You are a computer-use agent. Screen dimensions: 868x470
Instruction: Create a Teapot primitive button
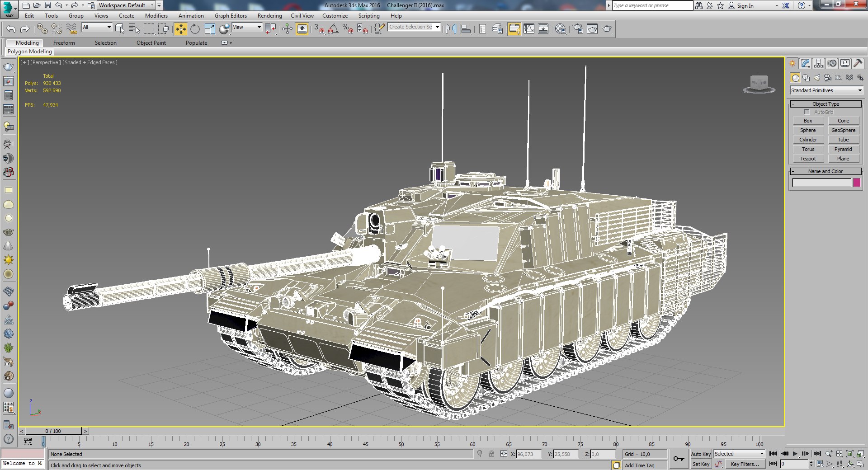click(808, 159)
